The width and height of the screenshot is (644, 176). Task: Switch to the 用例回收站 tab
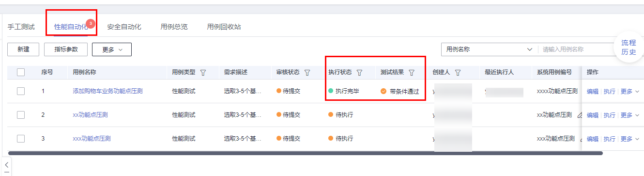click(x=224, y=27)
